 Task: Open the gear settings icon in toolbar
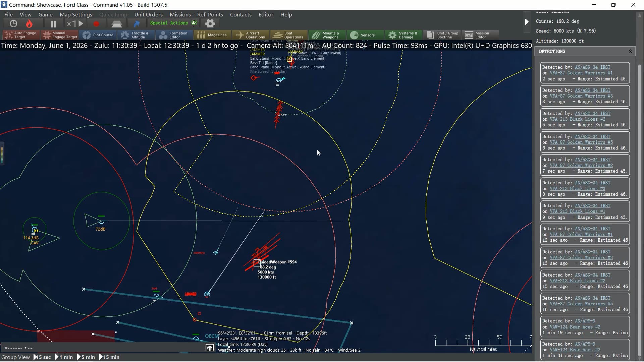(210, 23)
